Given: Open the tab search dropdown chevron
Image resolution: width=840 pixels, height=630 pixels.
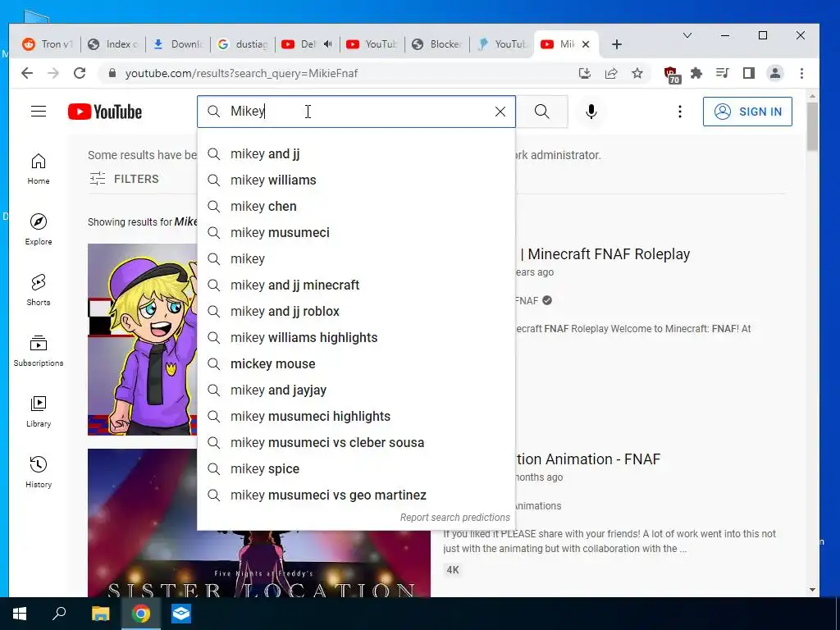Looking at the screenshot, I should (687, 35).
